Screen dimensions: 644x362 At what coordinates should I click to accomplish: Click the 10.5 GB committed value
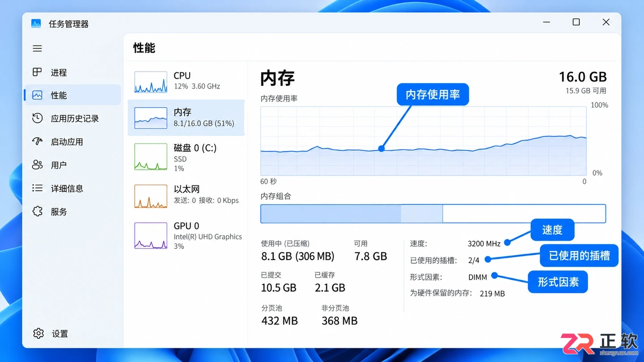279,288
